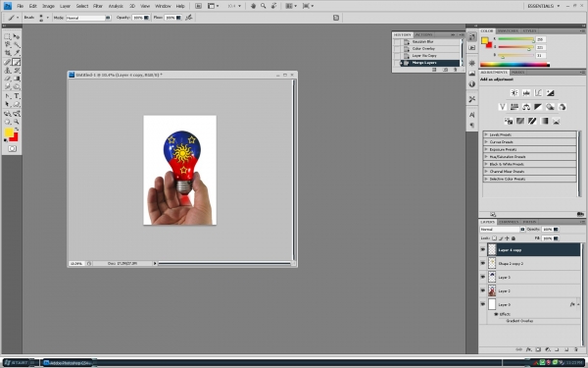Select the Clone Stamp tool

pyautogui.click(x=7, y=71)
